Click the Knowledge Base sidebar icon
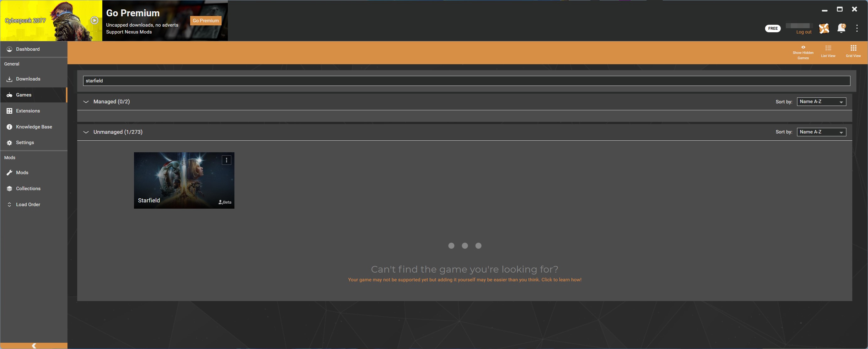The width and height of the screenshot is (868, 349). pos(9,127)
